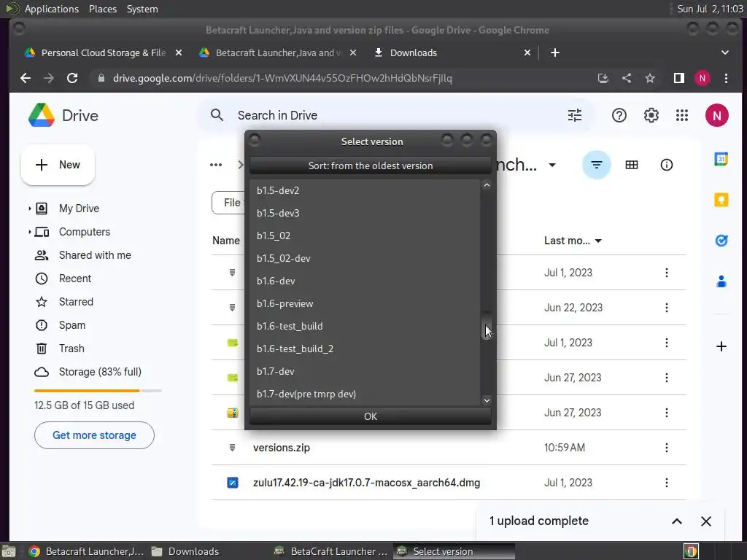This screenshot has width=747, height=560.
Task: Open Trash in Drive sidebar
Action: [x=71, y=349]
